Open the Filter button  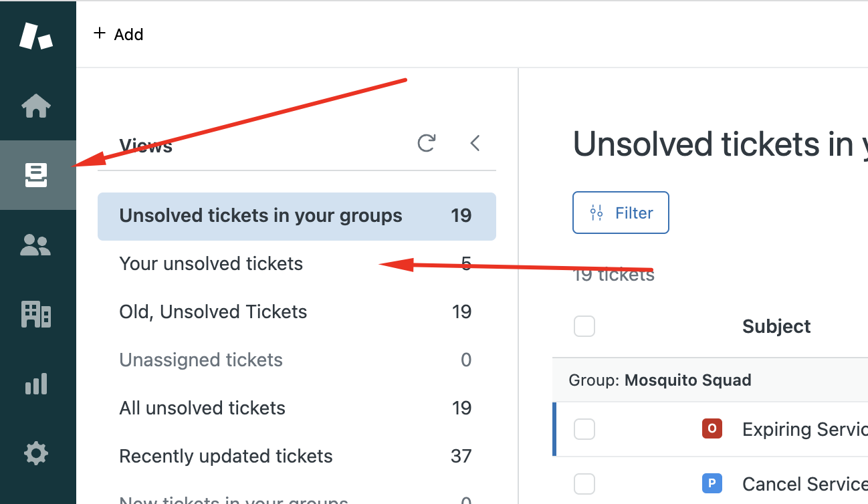pyautogui.click(x=621, y=213)
